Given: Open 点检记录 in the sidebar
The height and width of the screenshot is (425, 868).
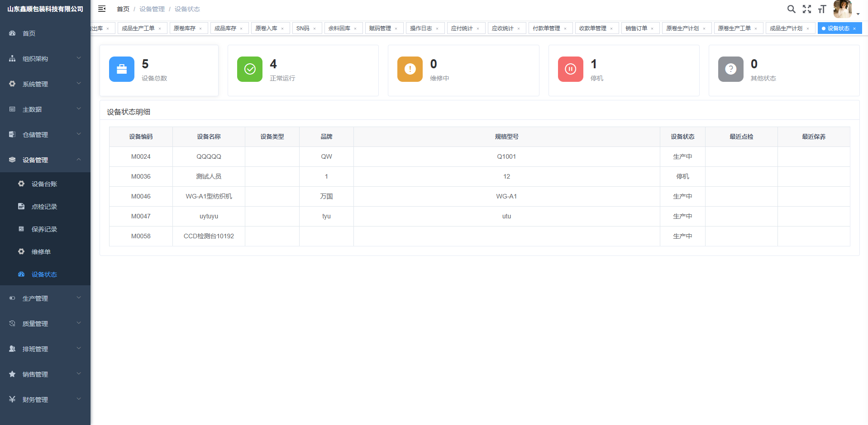Looking at the screenshot, I should coord(45,207).
